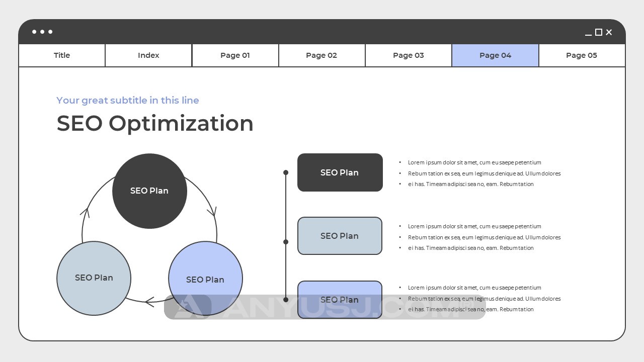Click the dark SEO Plan circle
The height and width of the screenshot is (362, 644).
click(x=149, y=191)
